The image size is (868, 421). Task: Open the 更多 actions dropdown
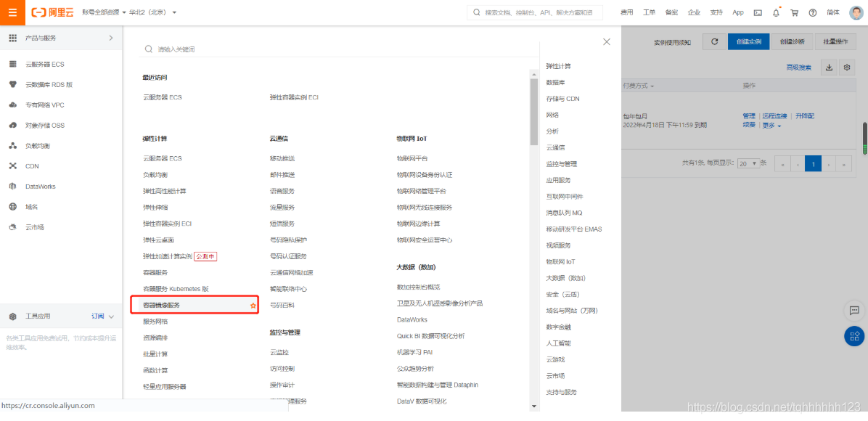click(771, 126)
